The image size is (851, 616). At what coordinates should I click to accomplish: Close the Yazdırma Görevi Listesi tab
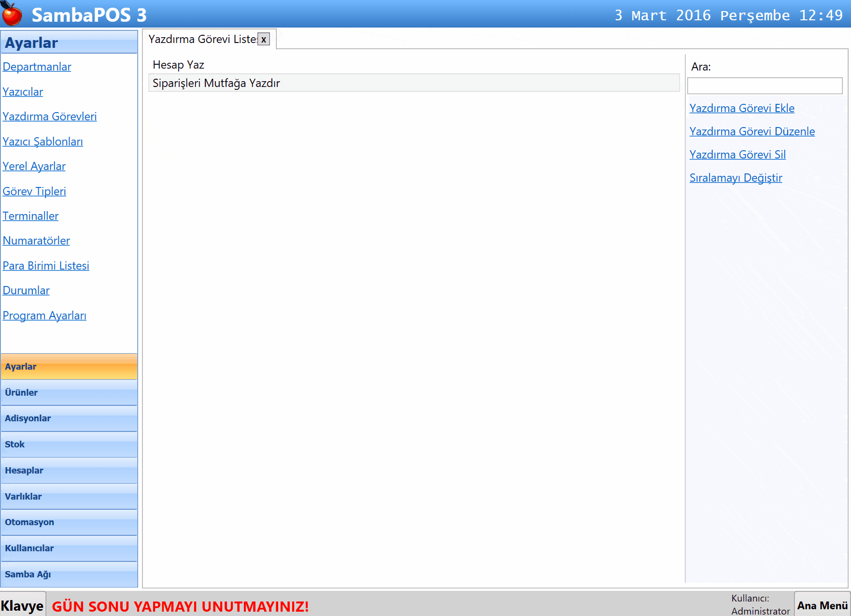pos(263,40)
